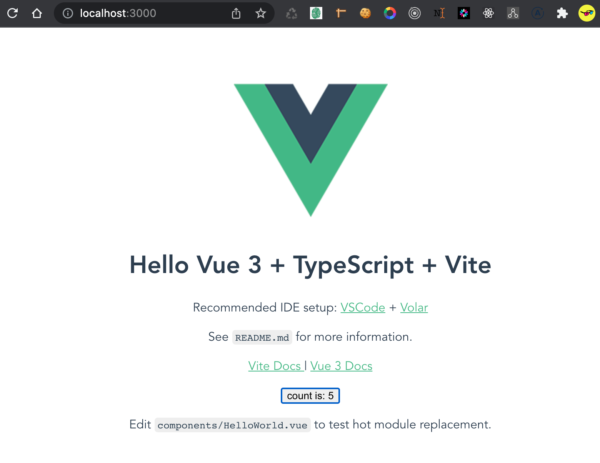This screenshot has height=463, width=600.
Task: Open the orange signpost extension
Action: point(341,13)
